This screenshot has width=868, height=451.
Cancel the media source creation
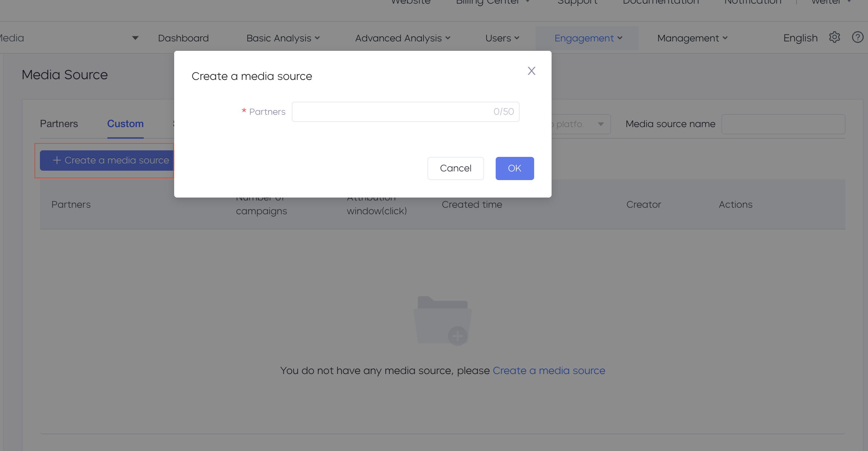[x=455, y=168]
